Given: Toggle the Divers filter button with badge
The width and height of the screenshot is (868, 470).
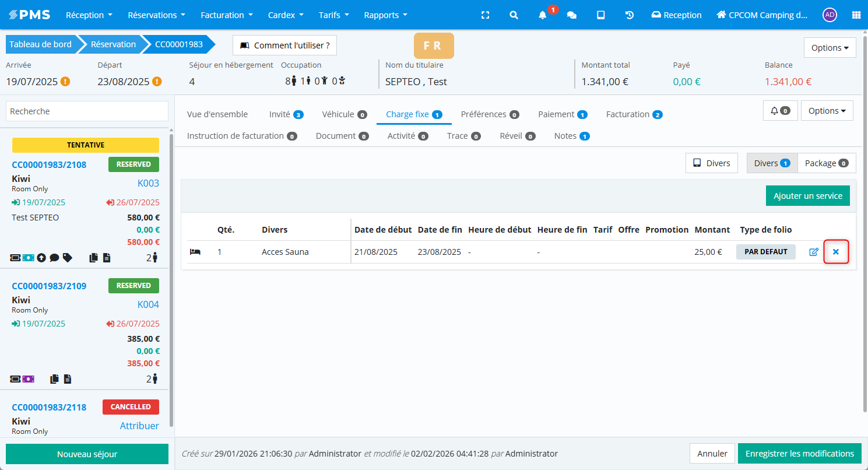Looking at the screenshot, I should click(771, 163).
